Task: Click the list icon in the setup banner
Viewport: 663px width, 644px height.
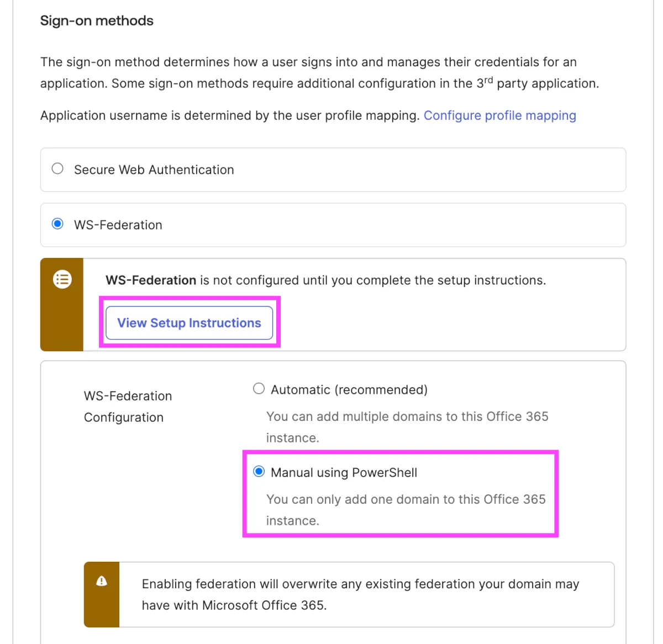Action: coord(62,279)
